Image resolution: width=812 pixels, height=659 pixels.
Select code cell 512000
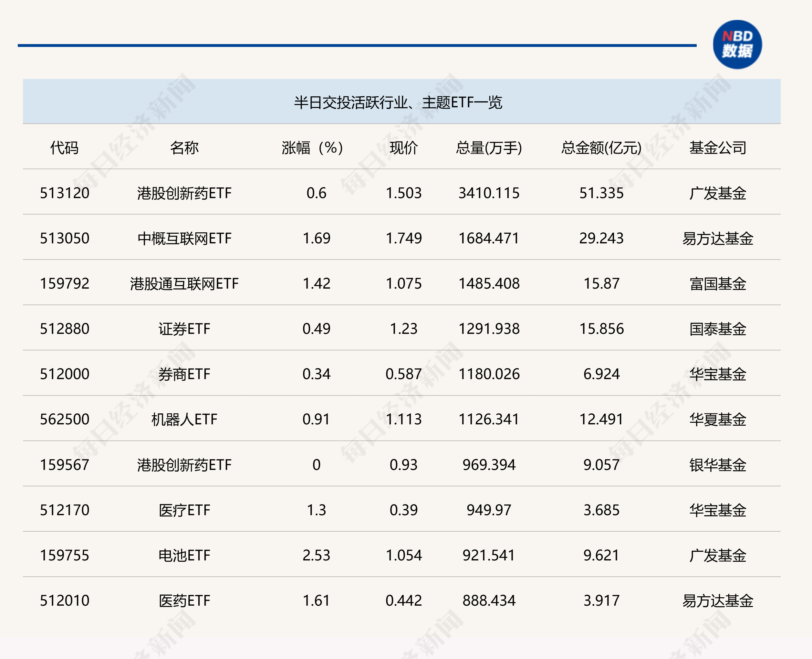(65, 374)
